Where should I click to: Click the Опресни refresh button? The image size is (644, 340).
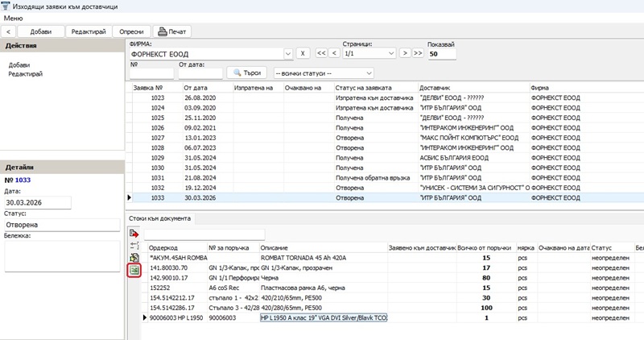(131, 31)
